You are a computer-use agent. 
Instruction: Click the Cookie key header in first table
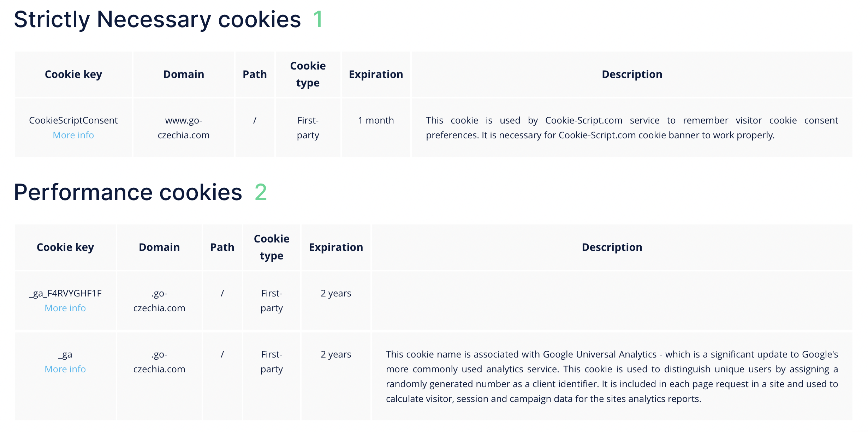click(x=73, y=74)
